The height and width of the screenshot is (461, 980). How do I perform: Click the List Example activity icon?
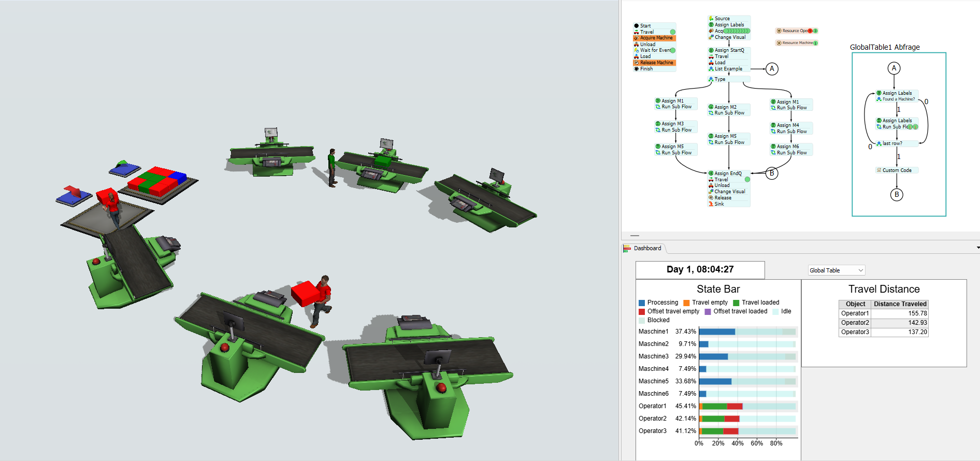click(x=711, y=69)
